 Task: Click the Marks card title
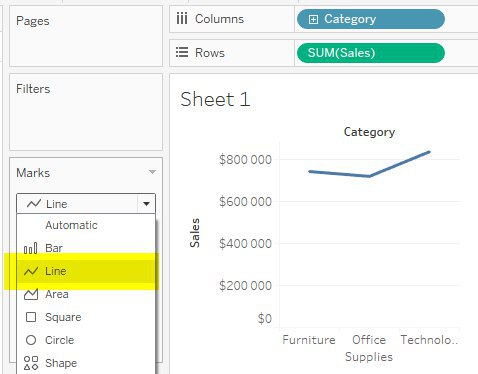coord(33,173)
